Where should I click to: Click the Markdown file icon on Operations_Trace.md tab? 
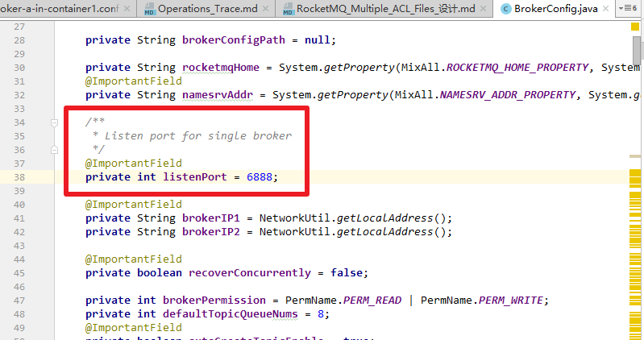[x=149, y=9]
